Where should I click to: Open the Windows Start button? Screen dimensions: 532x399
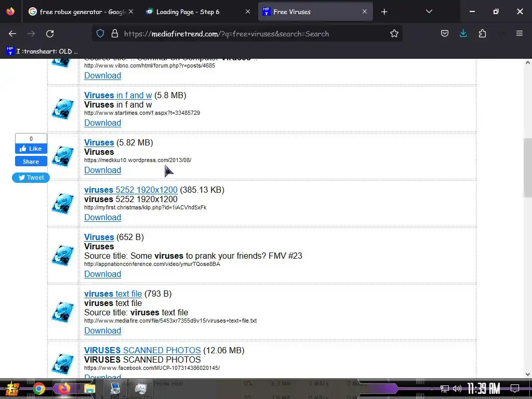[x=11, y=389]
